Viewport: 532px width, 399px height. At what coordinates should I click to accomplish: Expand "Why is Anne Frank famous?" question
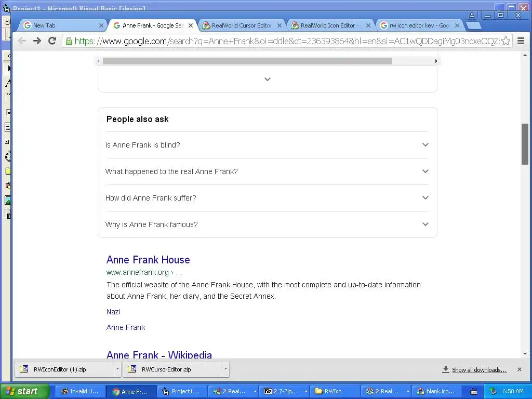[267, 224]
